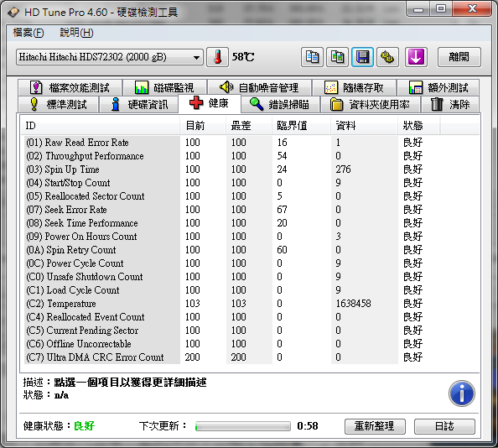Click the next-update progress bar
This screenshot has width=498, height=448.
[x=243, y=426]
